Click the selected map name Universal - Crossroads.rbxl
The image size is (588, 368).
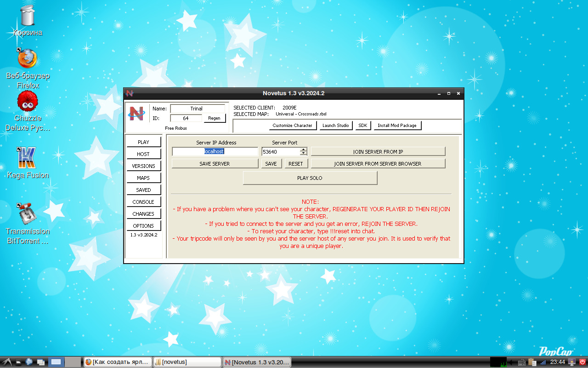pos(301,114)
